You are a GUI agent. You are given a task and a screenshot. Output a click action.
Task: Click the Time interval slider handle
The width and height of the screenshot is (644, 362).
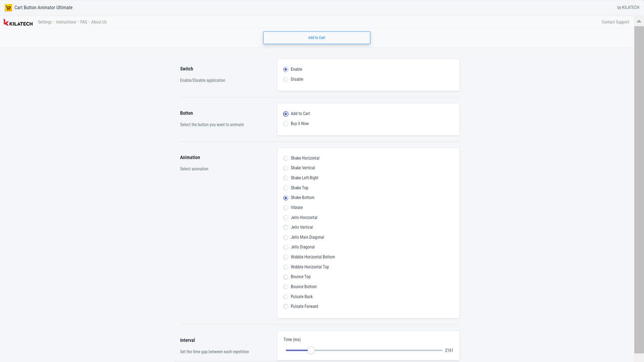click(311, 350)
